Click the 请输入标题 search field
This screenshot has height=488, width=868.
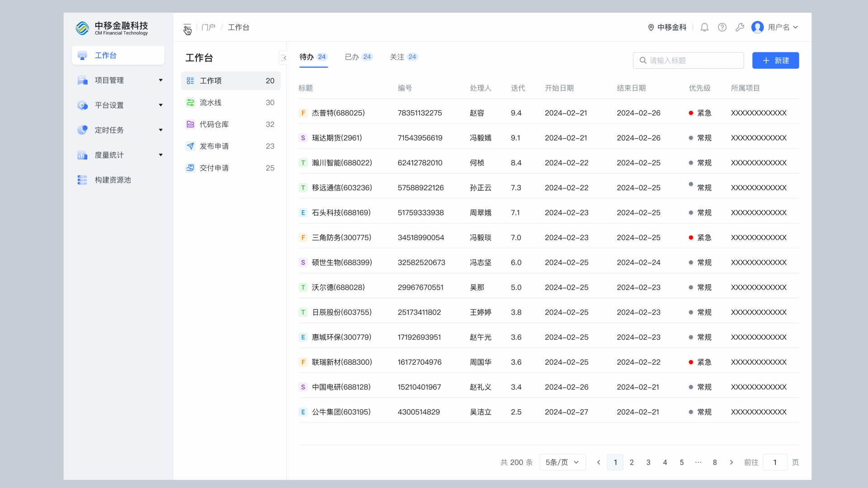688,61
